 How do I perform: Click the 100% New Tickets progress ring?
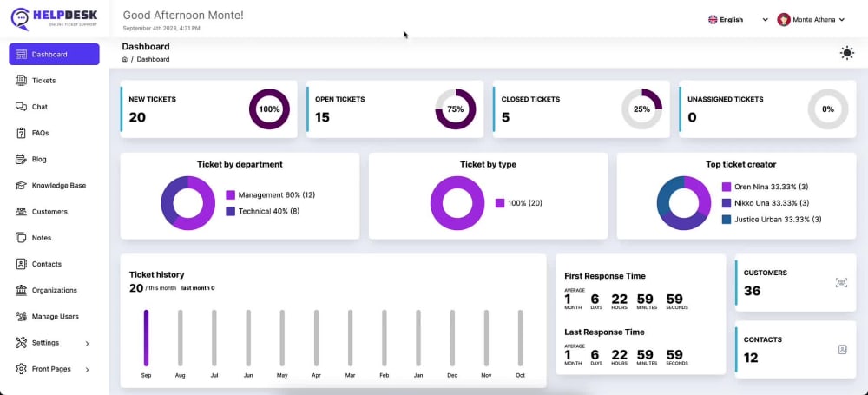pos(269,109)
